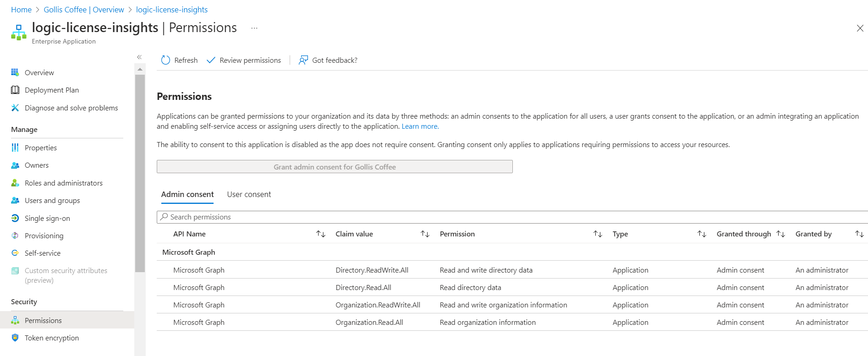The width and height of the screenshot is (868, 356).
Task: Click the sidebar scroll up arrow
Action: pyautogui.click(x=140, y=69)
